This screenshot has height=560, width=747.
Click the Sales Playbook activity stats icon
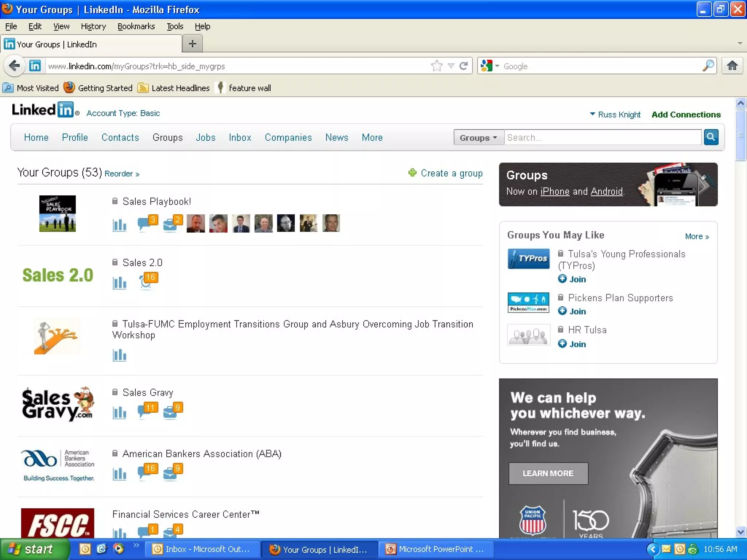(119, 225)
